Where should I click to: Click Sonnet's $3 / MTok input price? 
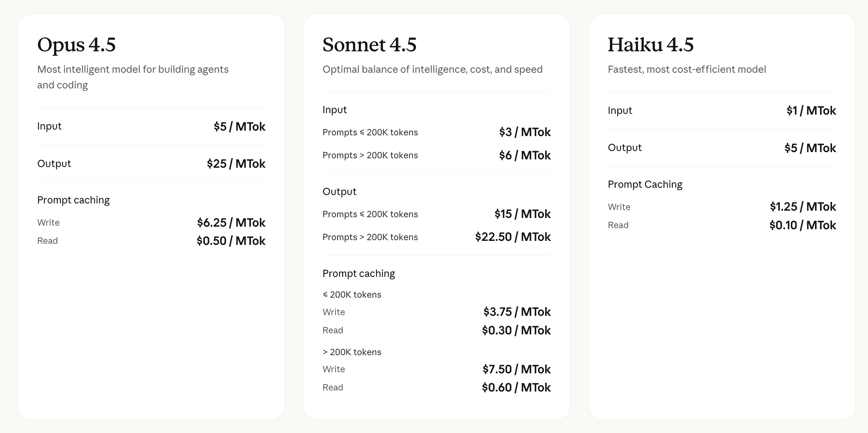525,132
